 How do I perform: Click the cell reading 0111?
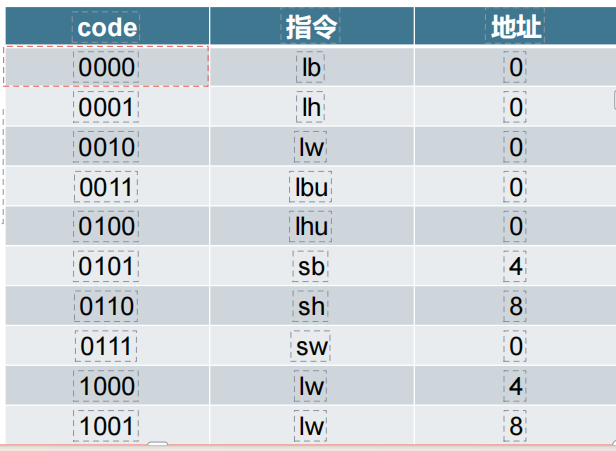pyautogui.click(x=106, y=346)
